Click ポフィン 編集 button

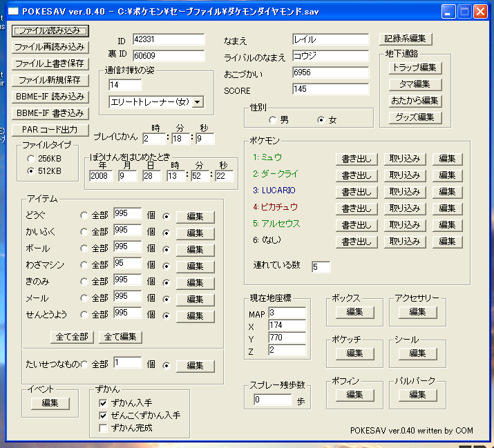click(x=355, y=395)
